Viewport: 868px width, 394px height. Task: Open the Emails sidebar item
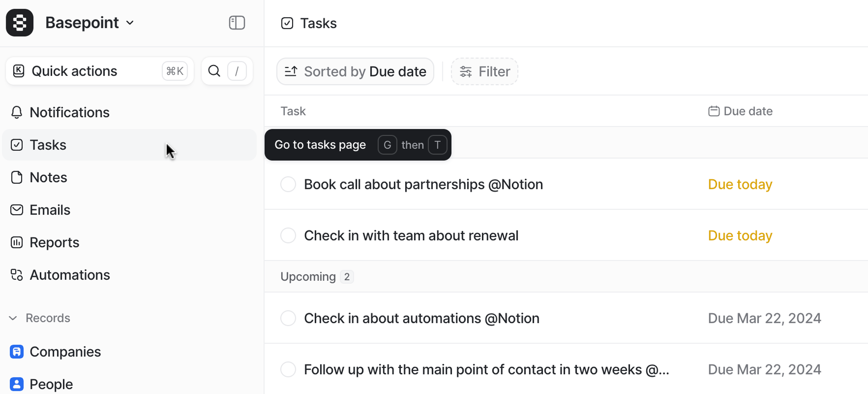point(50,210)
